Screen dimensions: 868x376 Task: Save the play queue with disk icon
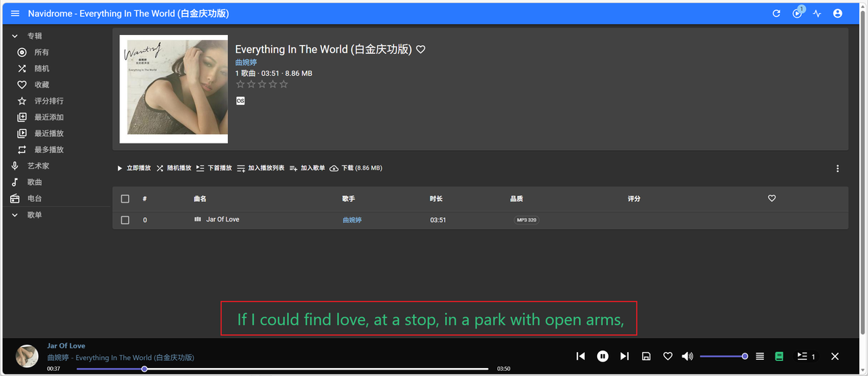pos(646,356)
